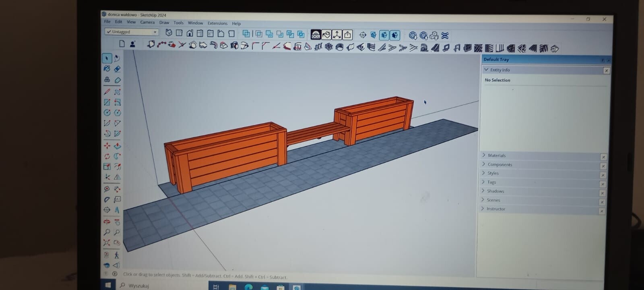This screenshot has height=290, width=644.
Task: Activate the Tape Measure tool
Action: (x=107, y=188)
